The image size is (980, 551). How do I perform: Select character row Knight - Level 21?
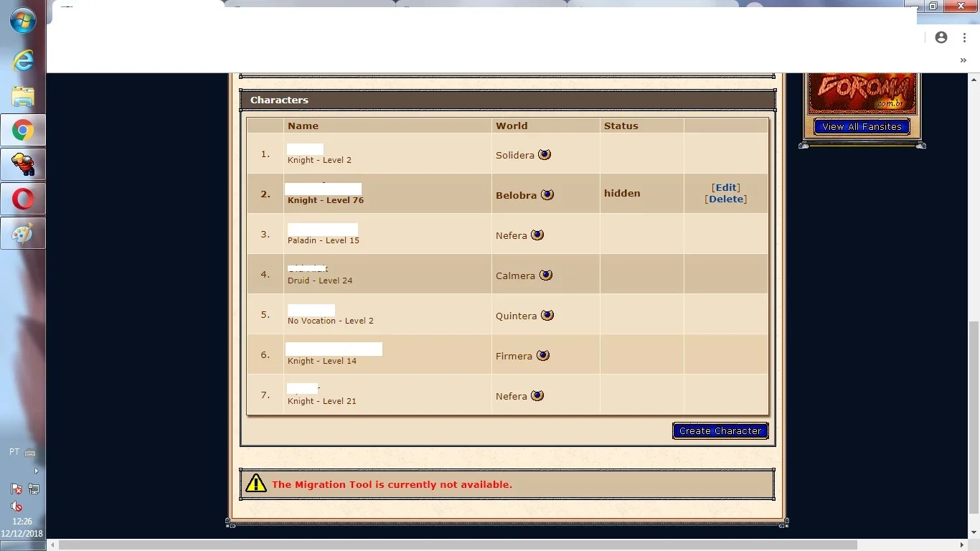508,395
